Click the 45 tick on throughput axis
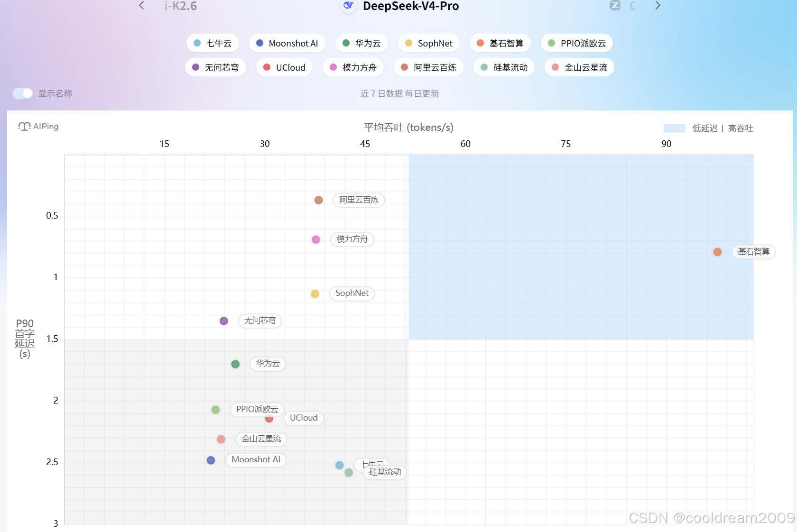 [365, 144]
